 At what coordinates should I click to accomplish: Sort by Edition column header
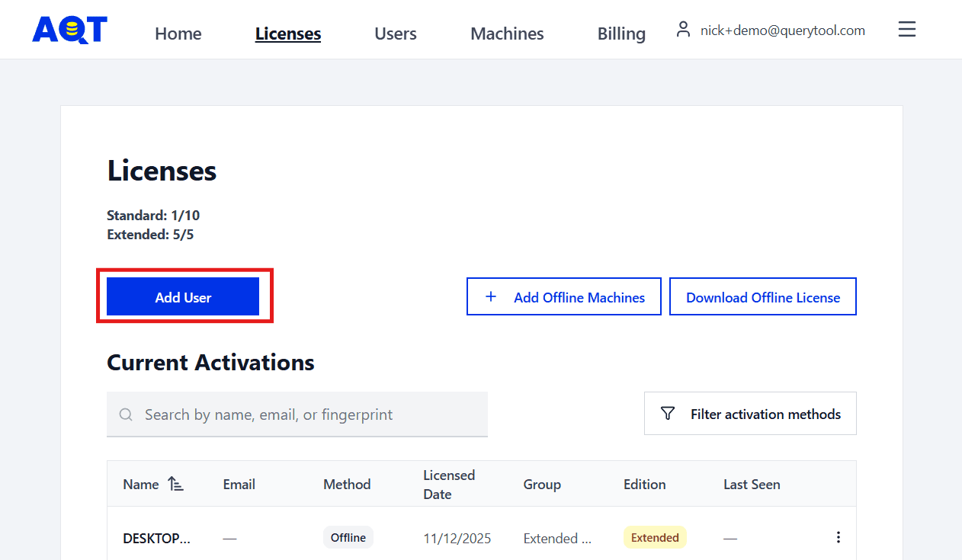point(644,484)
